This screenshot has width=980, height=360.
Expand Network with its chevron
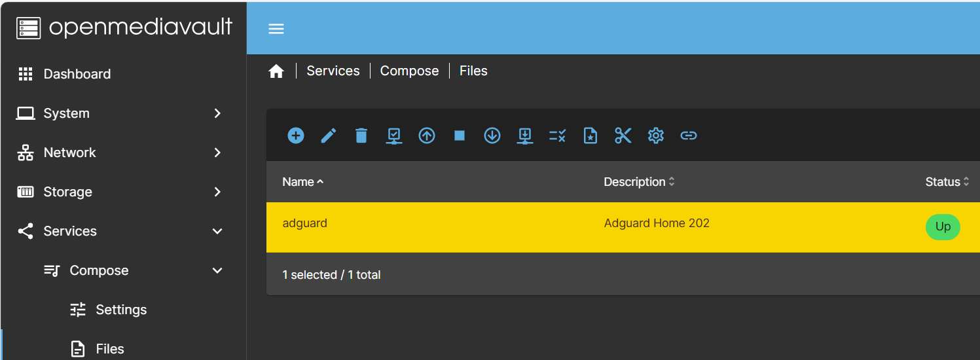(x=218, y=153)
